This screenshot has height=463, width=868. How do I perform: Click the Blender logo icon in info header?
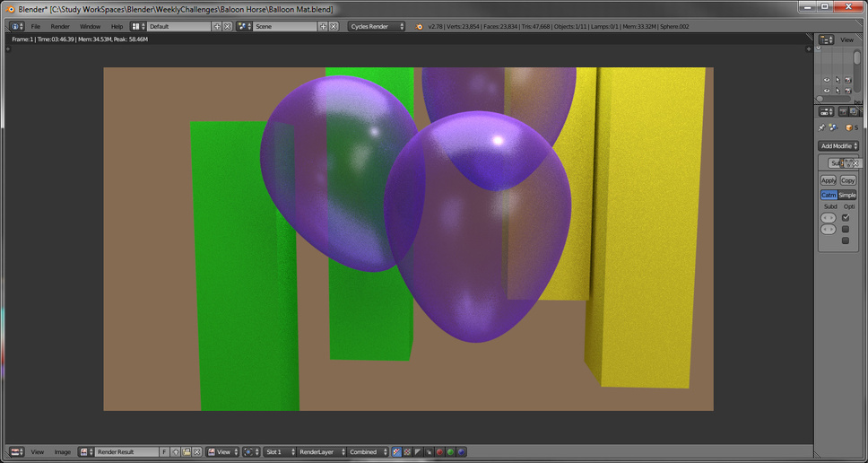(x=420, y=27)
